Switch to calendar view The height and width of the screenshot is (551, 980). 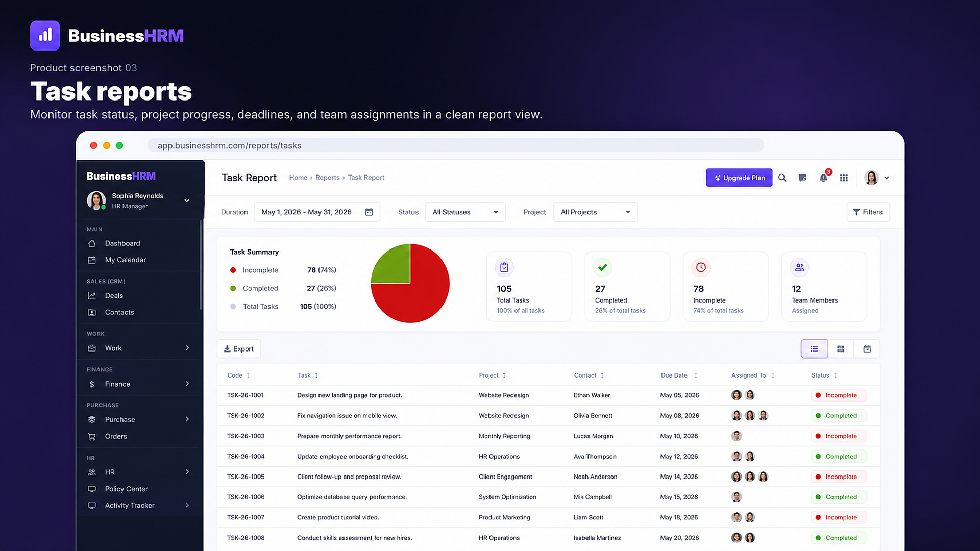click(867, 349)
